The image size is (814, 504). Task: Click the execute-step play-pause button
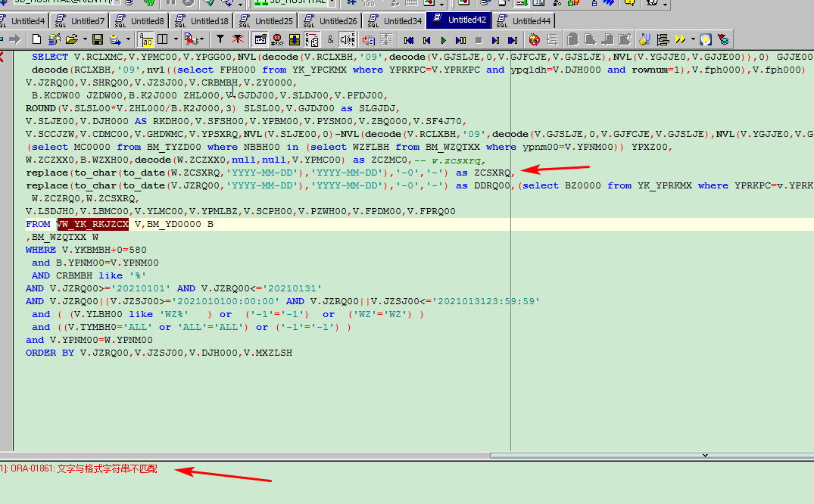tap(460, 40)
